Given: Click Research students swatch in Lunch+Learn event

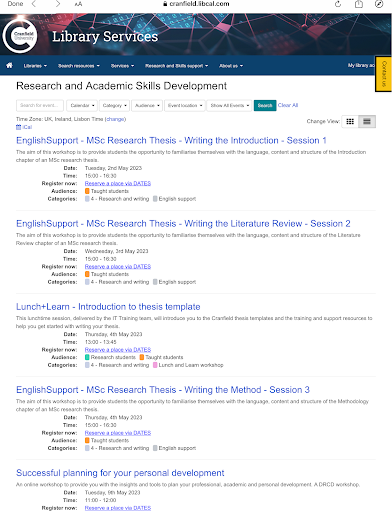Looking at the screenshot, I should pos(87,357).
